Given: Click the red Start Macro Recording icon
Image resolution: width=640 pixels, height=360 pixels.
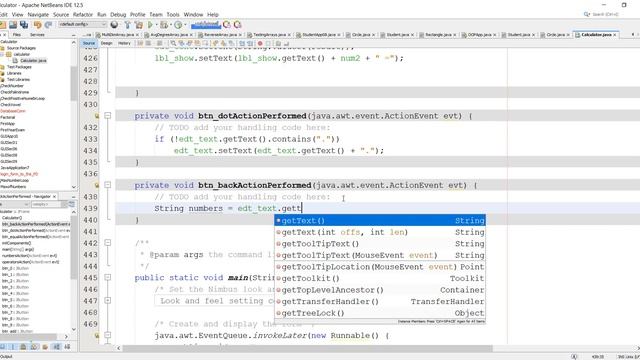Looking at the screenshot, I should click(260, 43).
